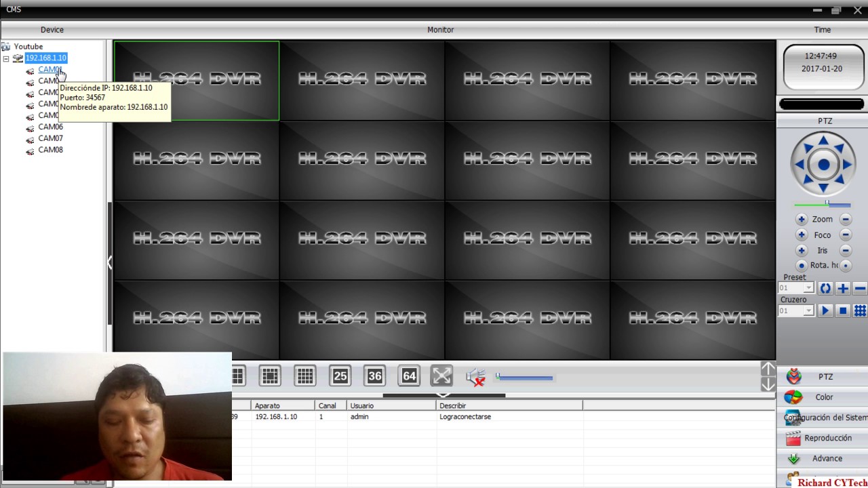This screenshot has height=488, width=868.
Task: Click the Monitor panel header
Action: (x=441, y=30)
